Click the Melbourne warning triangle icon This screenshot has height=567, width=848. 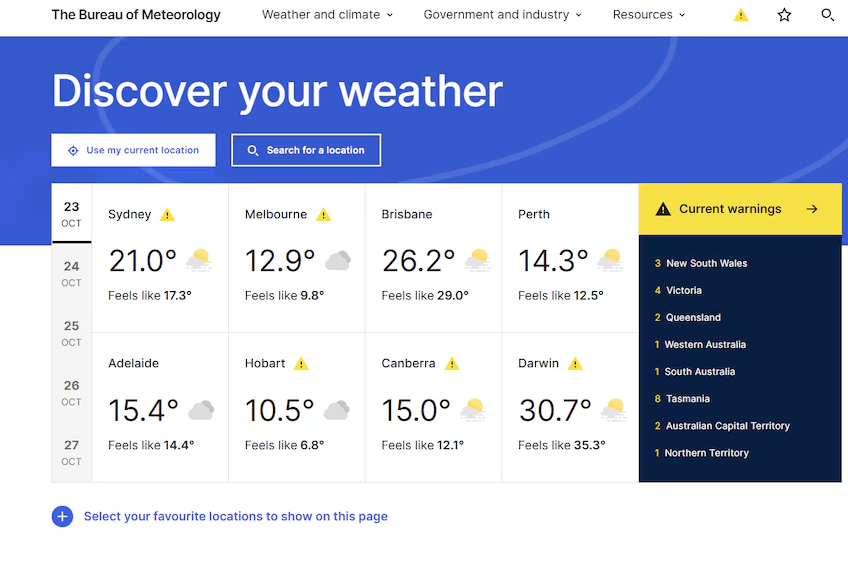(323, 215)
